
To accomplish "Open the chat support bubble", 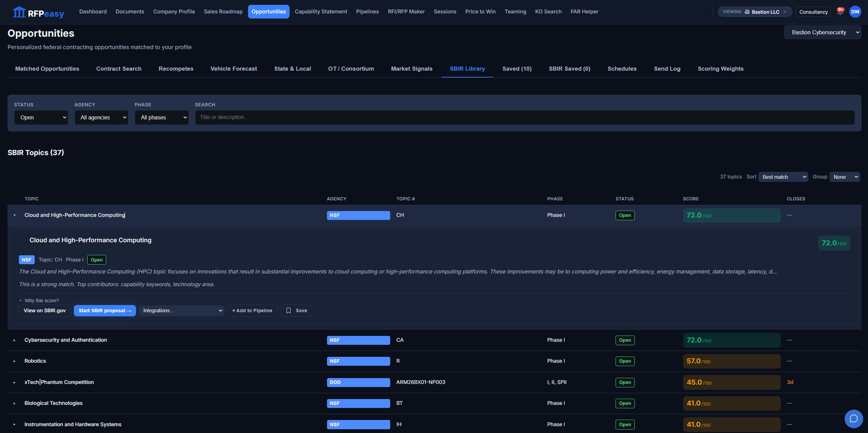I will click(x=854, y=419).
